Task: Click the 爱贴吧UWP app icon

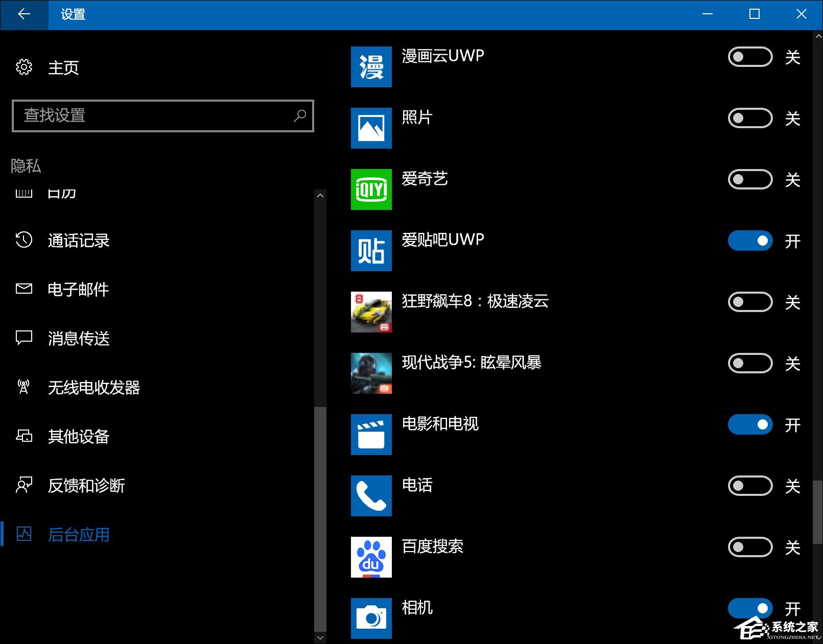Action: (x=371, y=251)
